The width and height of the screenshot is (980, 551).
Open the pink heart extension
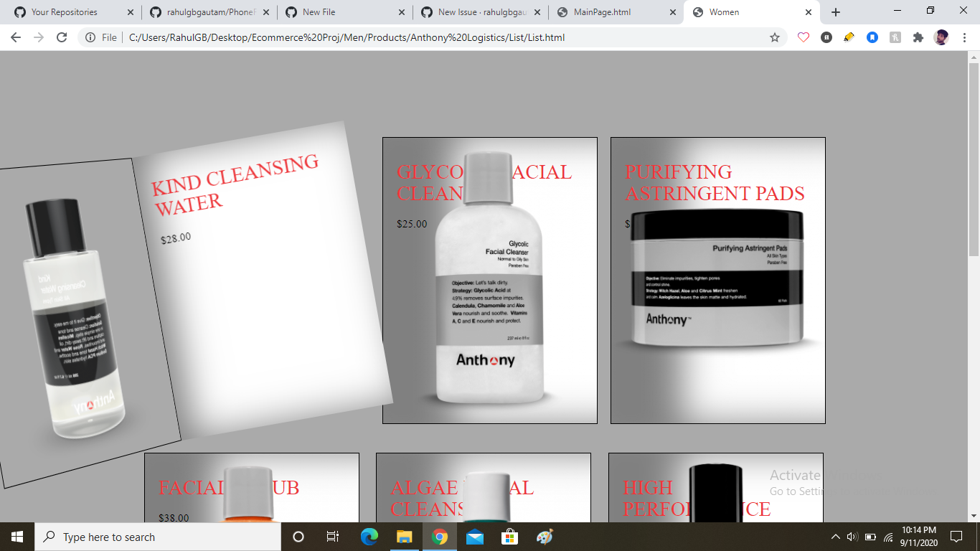coord(804,37)
